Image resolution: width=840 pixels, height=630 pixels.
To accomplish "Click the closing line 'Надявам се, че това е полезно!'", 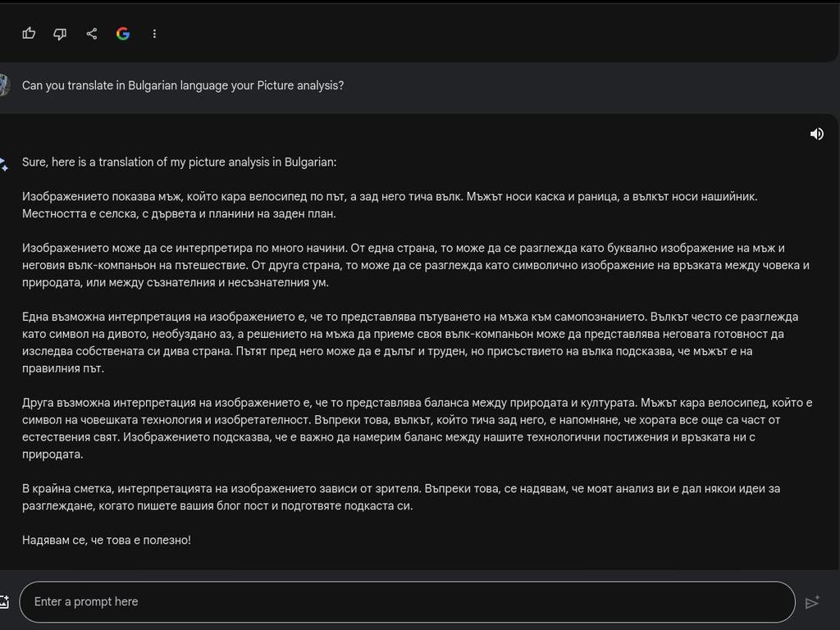I will tap(107, 541).
